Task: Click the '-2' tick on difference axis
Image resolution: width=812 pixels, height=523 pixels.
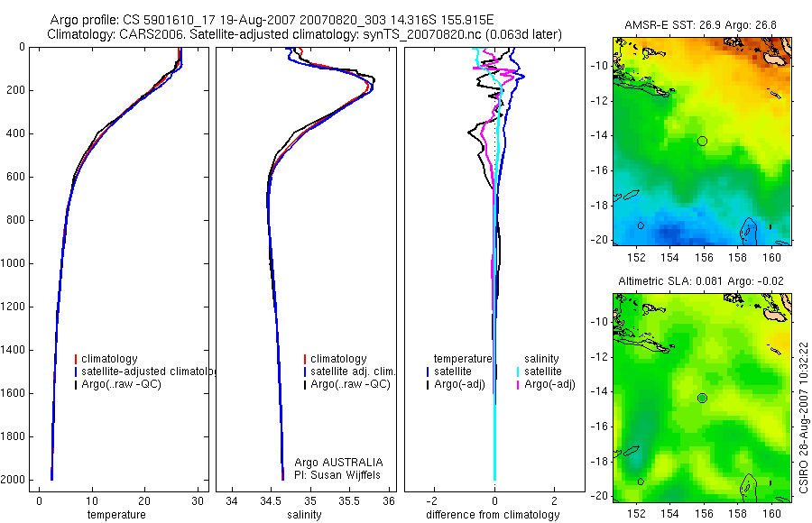Action: point(433,501)
